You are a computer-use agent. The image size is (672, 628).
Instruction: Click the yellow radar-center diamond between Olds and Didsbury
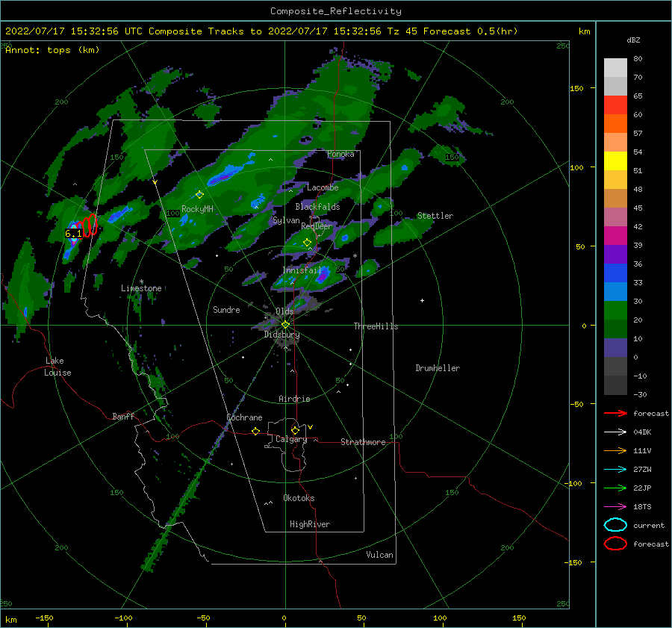(285, 325)
